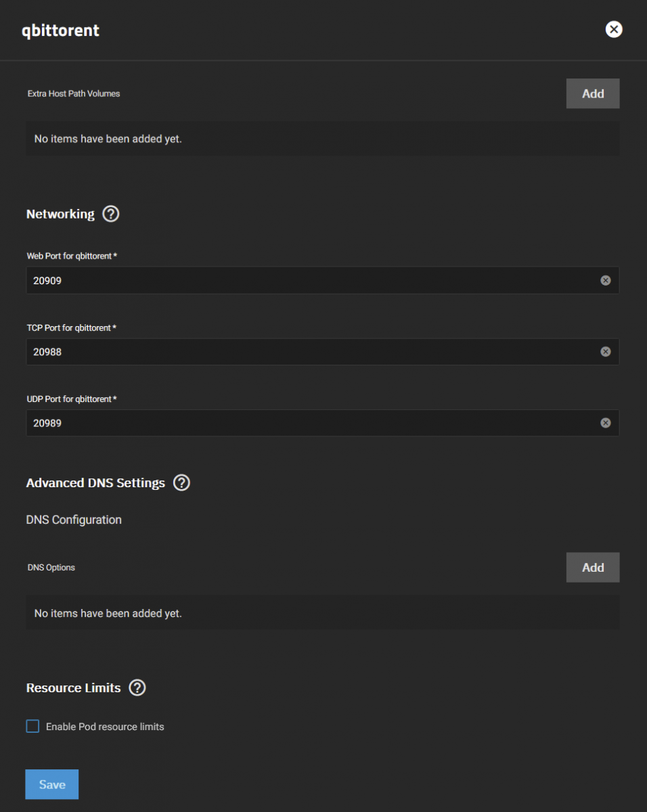
Task: Select the Web Port for qbittorent label
Action: (72, 256)
